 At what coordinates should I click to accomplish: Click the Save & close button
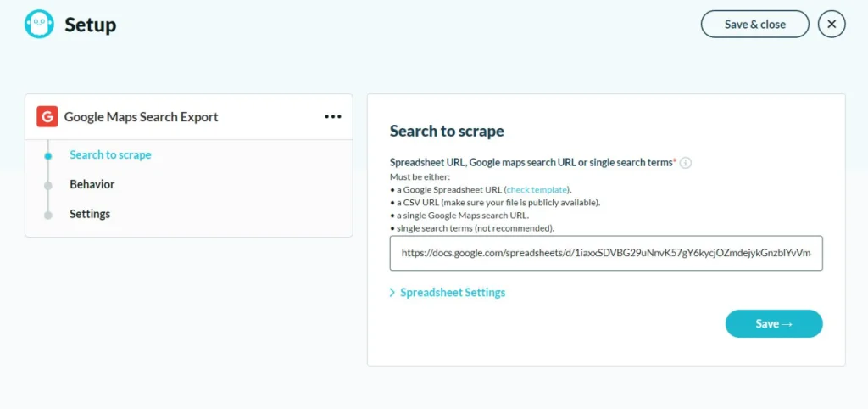pos(755,25)
